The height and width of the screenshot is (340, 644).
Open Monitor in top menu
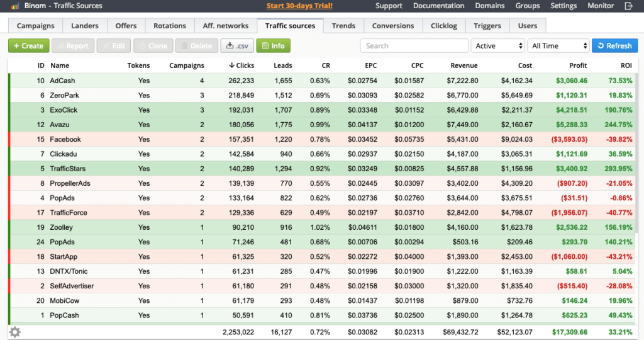click(601, 6)
